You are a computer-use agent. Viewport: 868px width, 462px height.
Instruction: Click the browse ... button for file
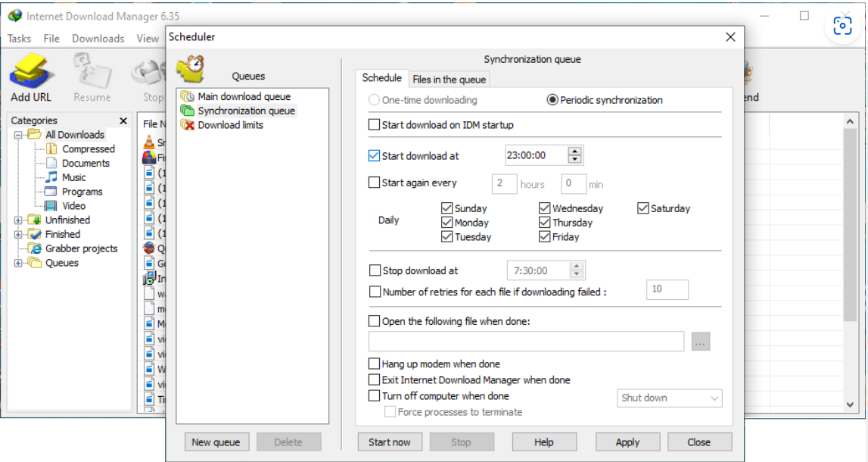coord(700,342)
